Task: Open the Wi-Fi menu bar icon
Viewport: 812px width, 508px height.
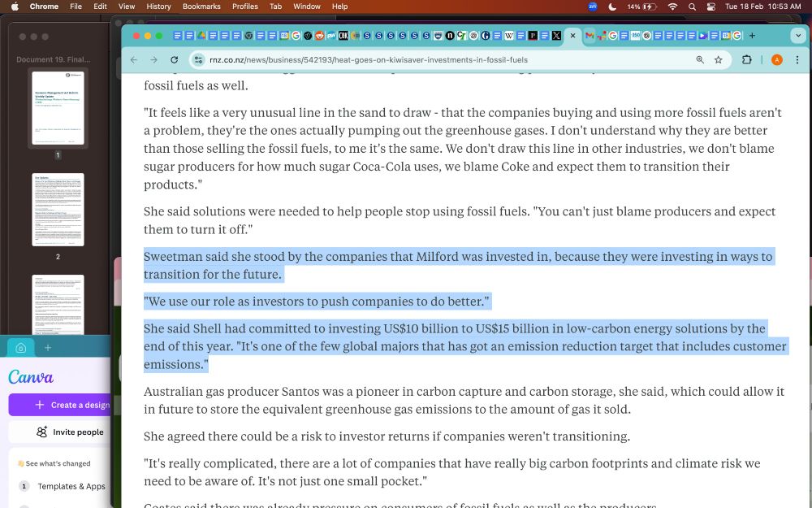Action: point(672,7)
